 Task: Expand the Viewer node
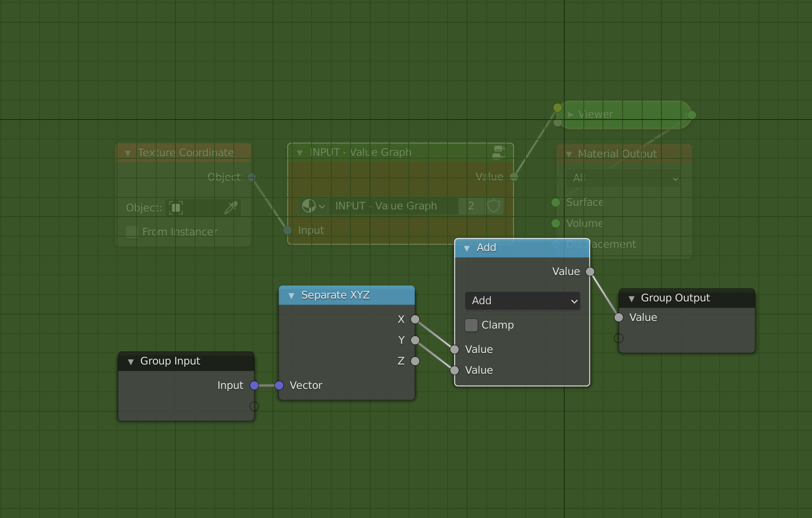[570, 115]
